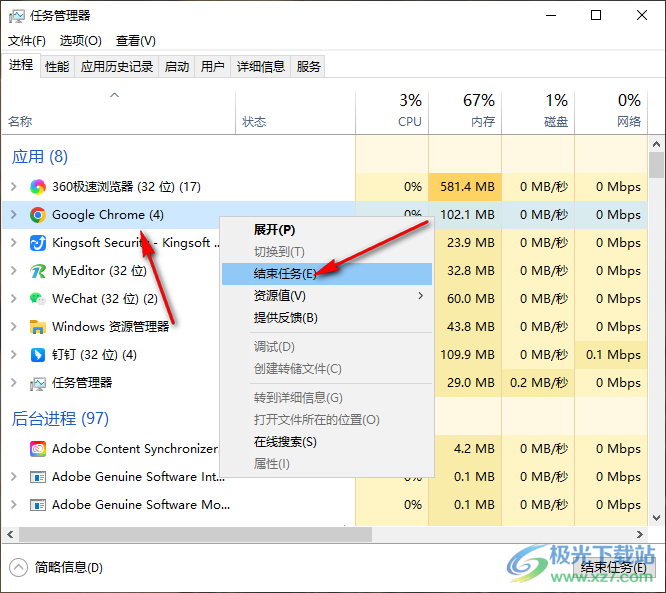Click the Adobe Genuine Software Int... icon
This screenshot has height=593, width=666.
[38, 477]
